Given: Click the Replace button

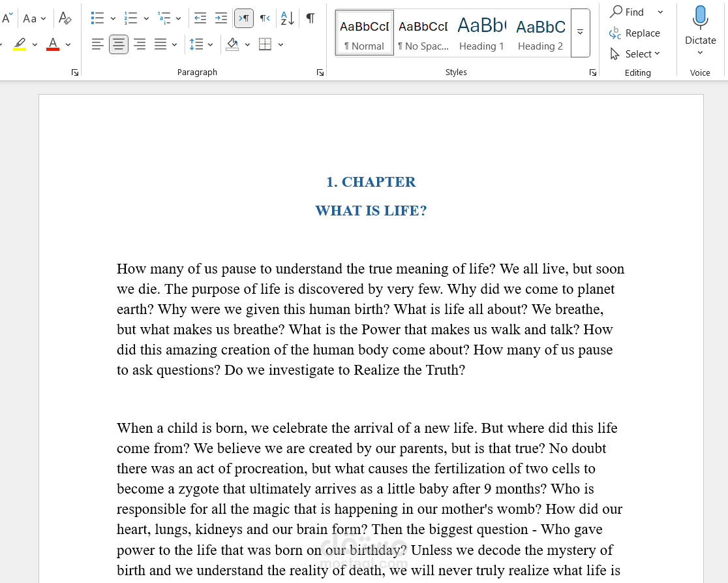Looking at the screenshot, I should tap(635, 33).
